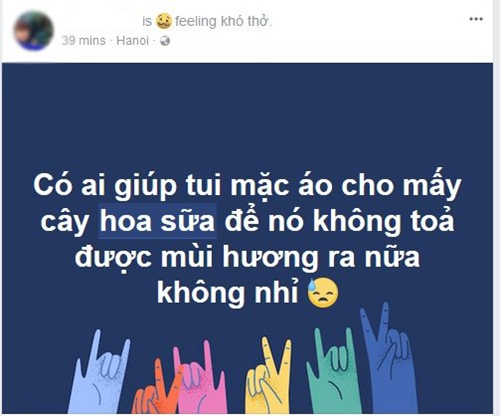500x416 pixels.
Task: Open the three-dot post options menu
Action: [476, 19]
